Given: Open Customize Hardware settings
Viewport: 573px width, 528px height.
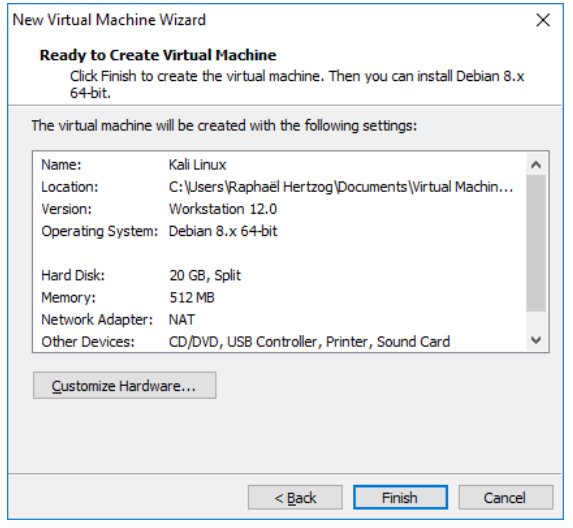Looking at the screenshot, I should pos(125,385).
